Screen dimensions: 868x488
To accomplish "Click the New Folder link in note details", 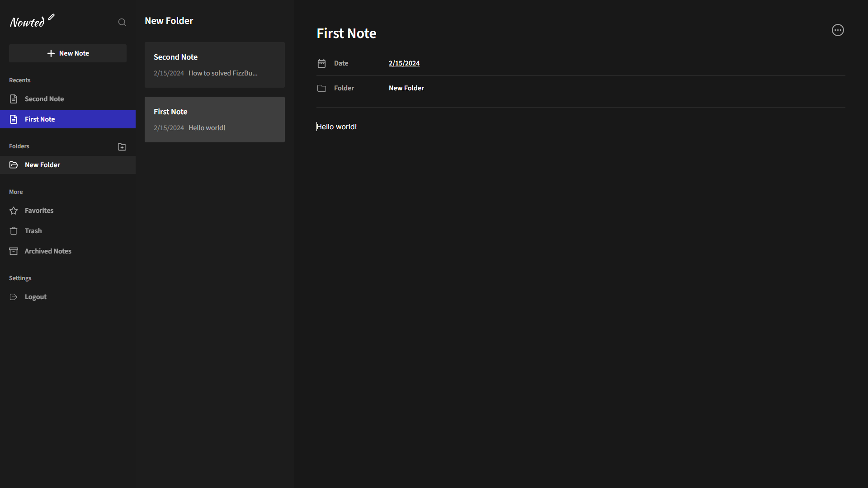I will (x=406, y=88).
